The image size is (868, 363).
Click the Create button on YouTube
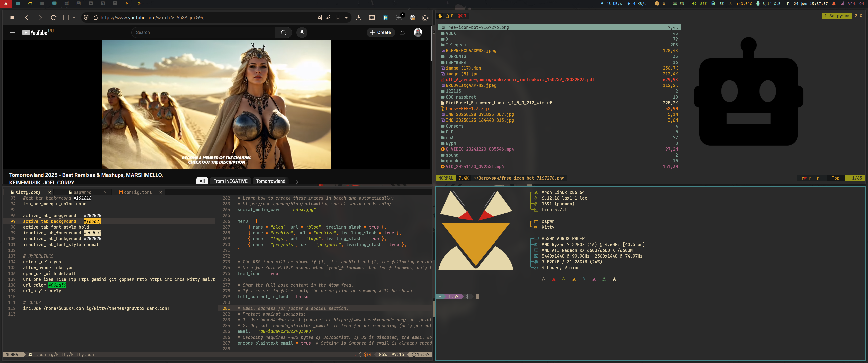(381, 32)
